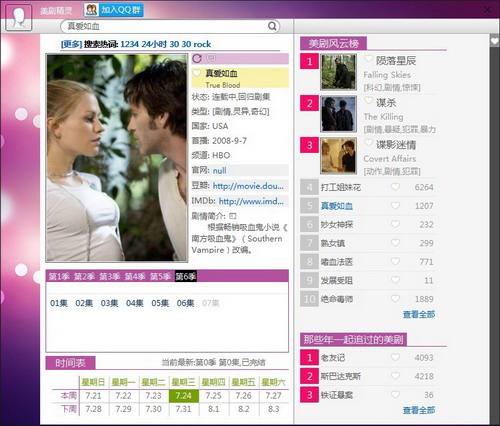Click the 7.21 schedule date cell
Screen dimensions: 500x426
93,396
